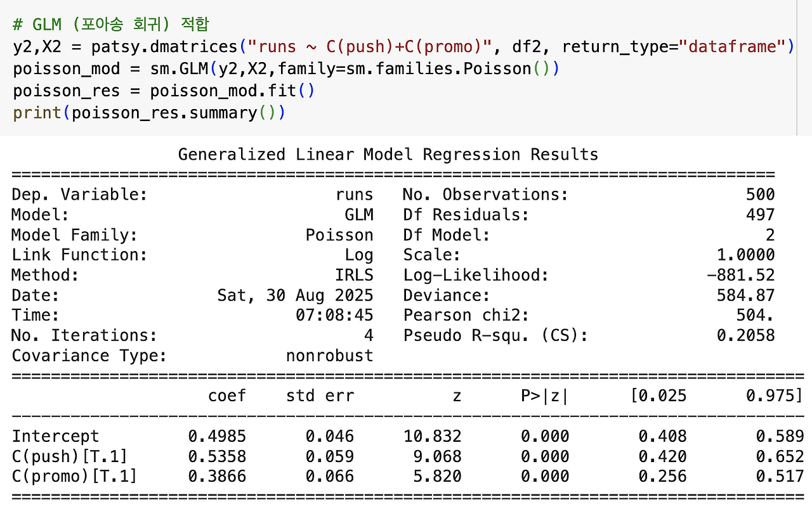Click the poisson_mod.fit() code line
The height and width of the screenshot is (509, 812).
coord(164,91)
